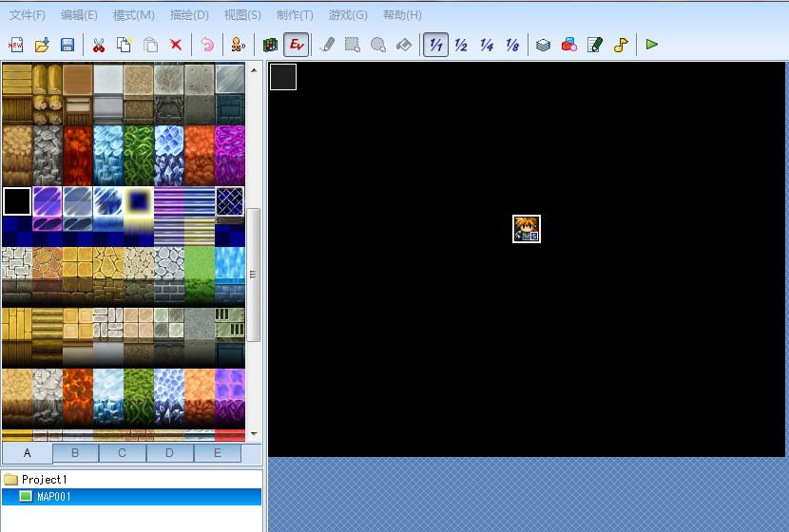Pick the top-left yellow wood plank tile
The width and height of the screenshot is (789, 532).
[17, 79]
